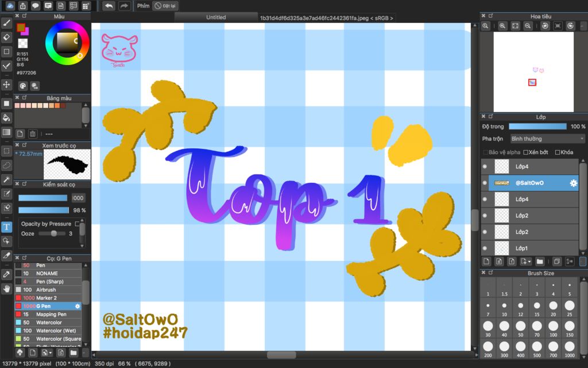Select the Lasso tool
Viewport: 588px width, 368px height.
click(x=6, y=165)
